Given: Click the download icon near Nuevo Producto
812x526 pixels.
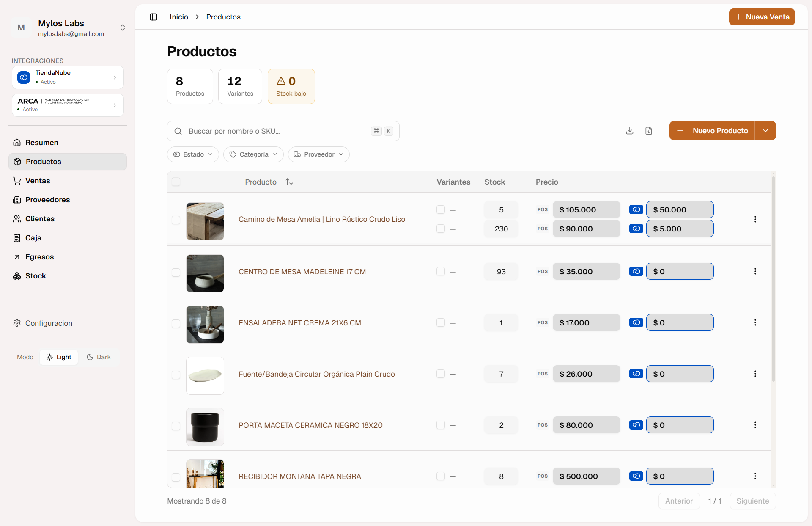Looking at the screenshot, I should (x=630, y=131).
